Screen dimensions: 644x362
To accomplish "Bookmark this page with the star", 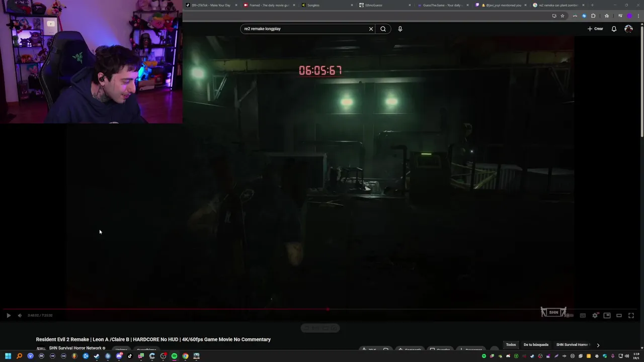I will click(562, 16).
